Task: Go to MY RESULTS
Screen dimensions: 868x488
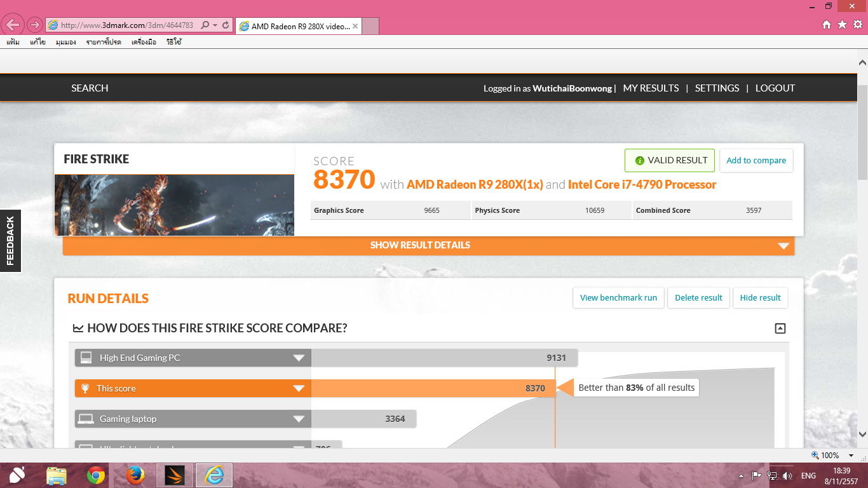Action: click(651, 88)
